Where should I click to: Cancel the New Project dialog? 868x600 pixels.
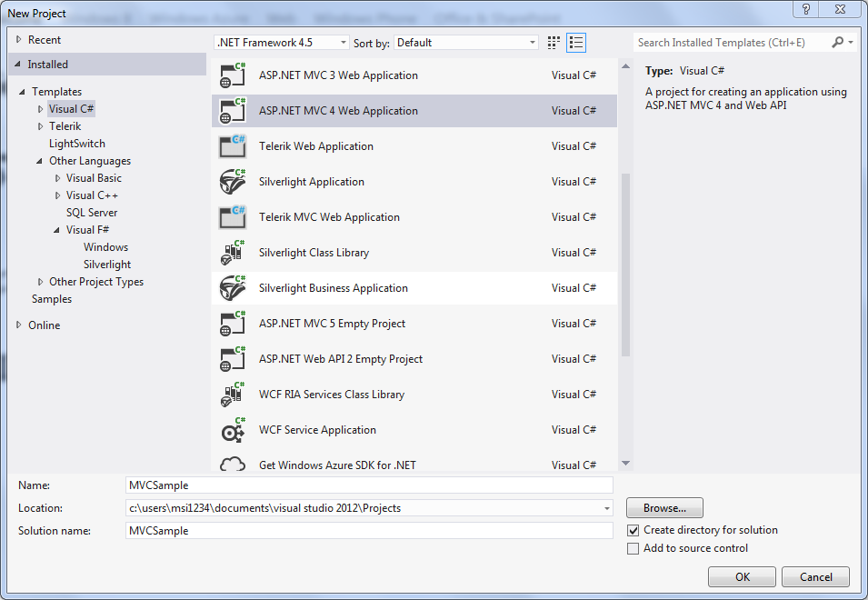(815, 576)
